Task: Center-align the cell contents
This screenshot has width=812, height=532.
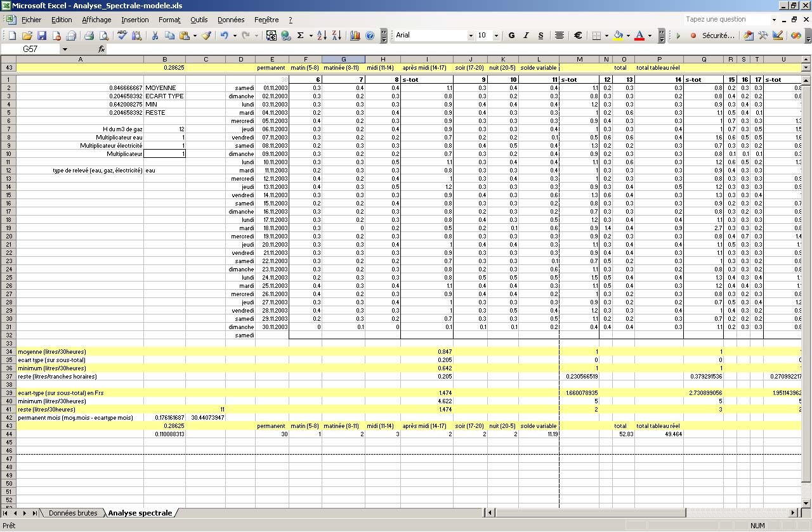Action: pos(560,36)
